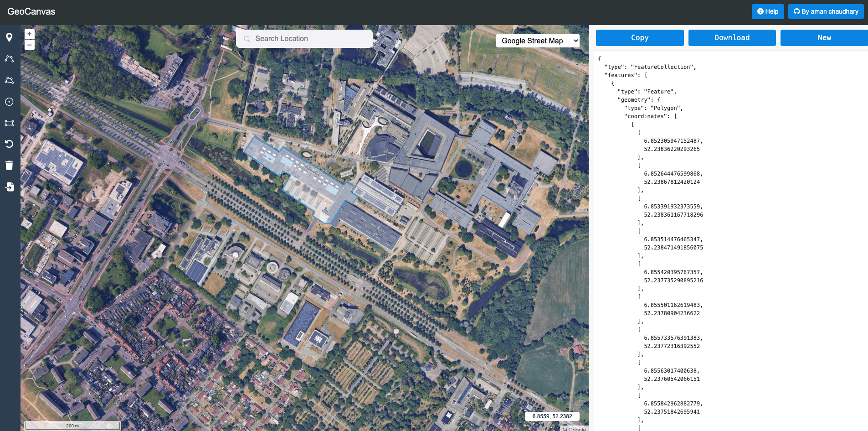The height and width of the screenshot is (431, 868).
Task: Open the Google Street Map layer dropdown
Action: (538, 41)
